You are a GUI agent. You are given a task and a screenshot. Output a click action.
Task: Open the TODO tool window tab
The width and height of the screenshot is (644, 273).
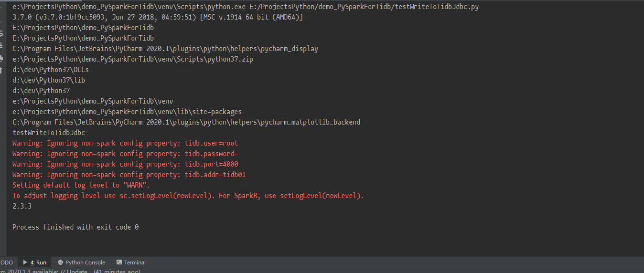pos(6,262)
